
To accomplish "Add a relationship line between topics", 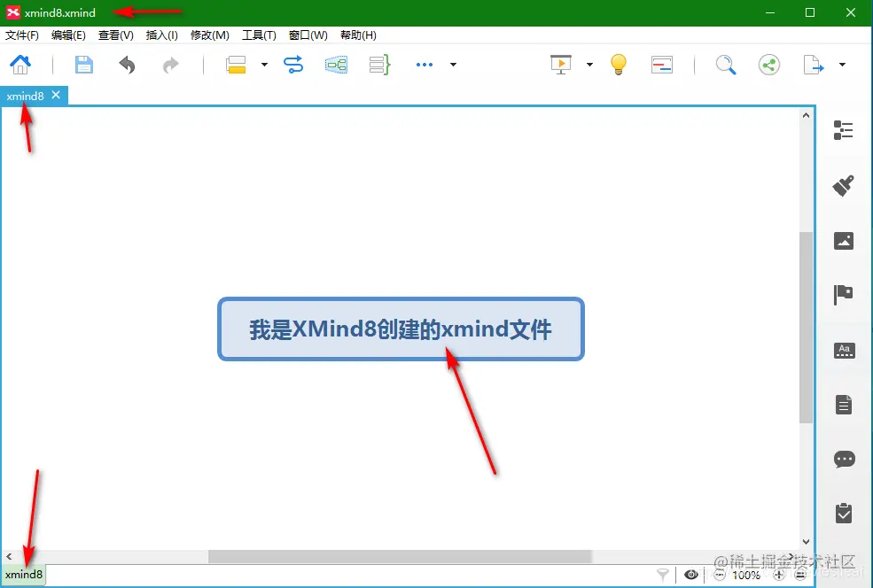I will (x=293, y=65).
